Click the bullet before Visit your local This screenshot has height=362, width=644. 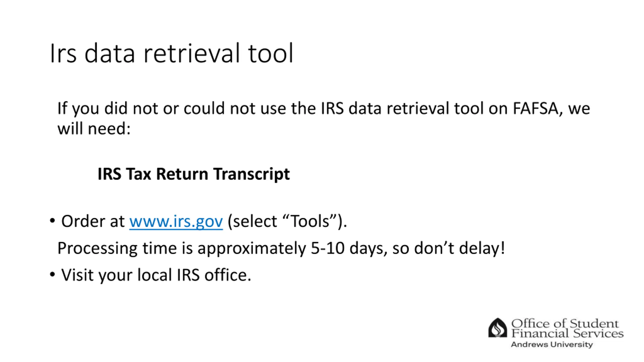coord(52,275)
